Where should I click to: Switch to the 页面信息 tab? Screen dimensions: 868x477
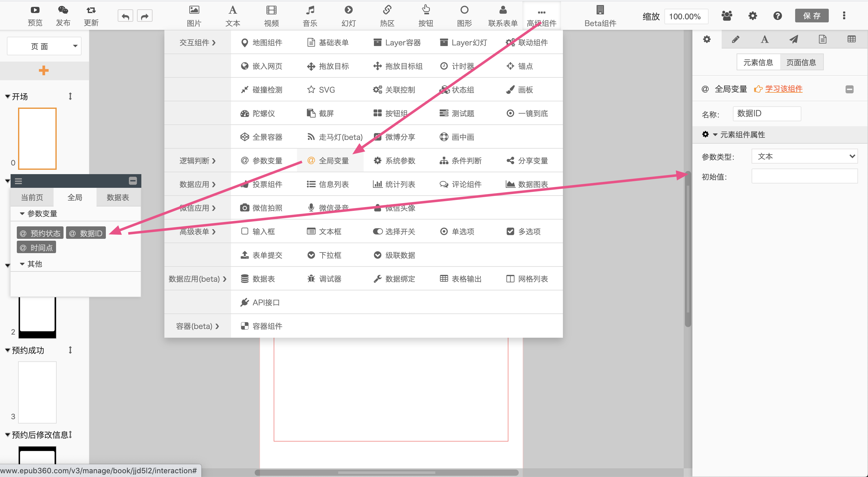[x=801, y=62]
